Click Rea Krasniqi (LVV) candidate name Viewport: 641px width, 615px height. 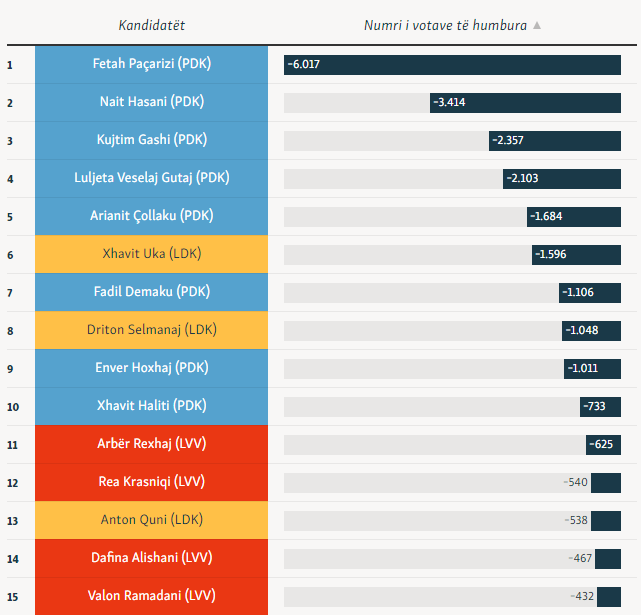(151, 482)
